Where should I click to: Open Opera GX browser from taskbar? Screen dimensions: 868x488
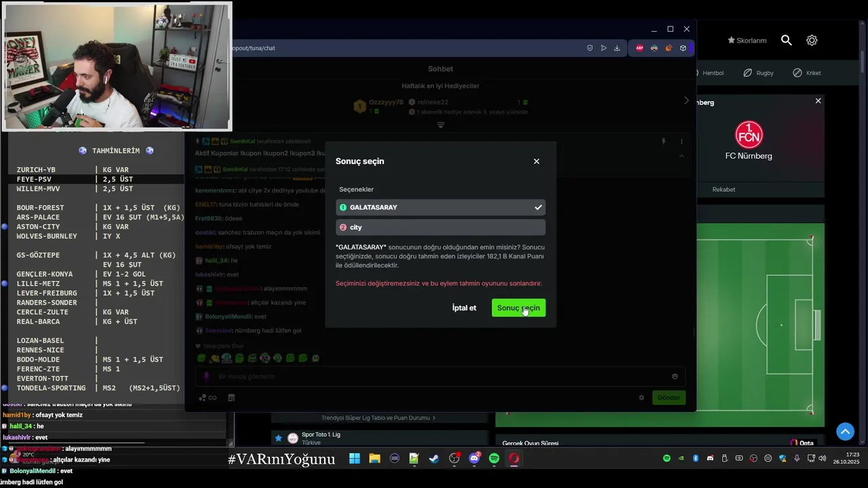[x=514, y=459]
